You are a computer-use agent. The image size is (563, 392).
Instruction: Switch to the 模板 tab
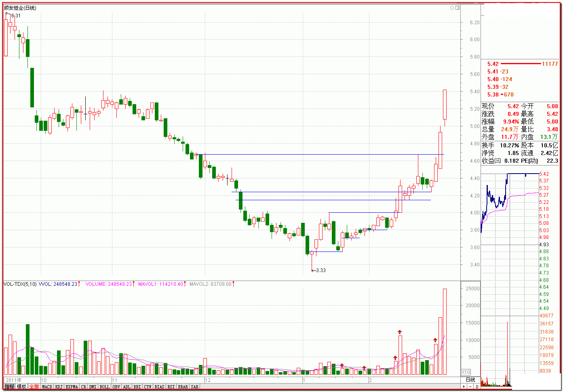(x=21, y=387)
